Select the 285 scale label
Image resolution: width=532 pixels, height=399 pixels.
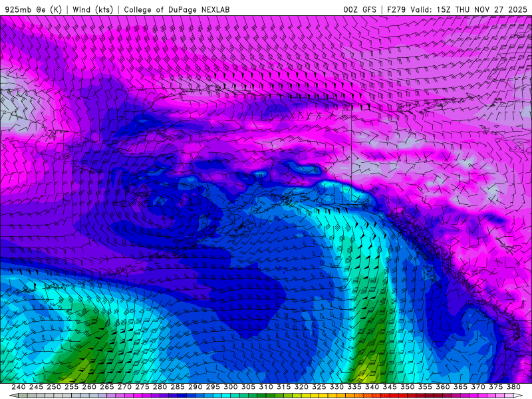click(x=178, y=387)
